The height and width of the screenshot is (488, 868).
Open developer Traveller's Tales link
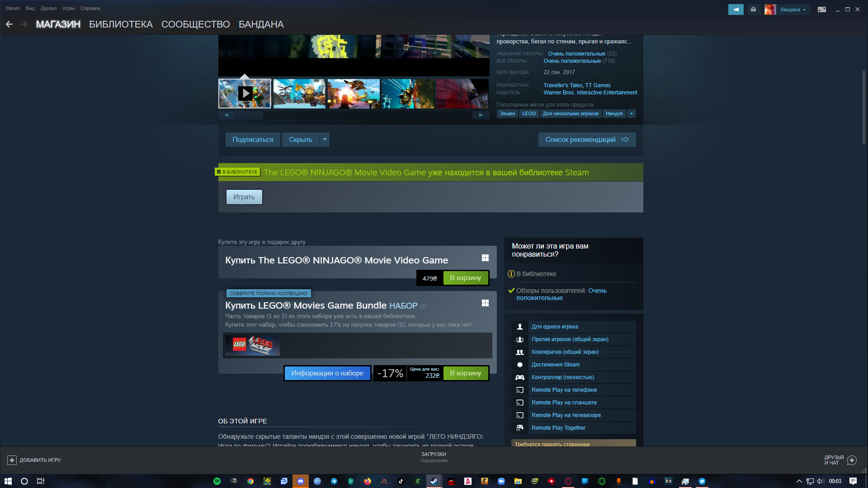coord(563,85)
